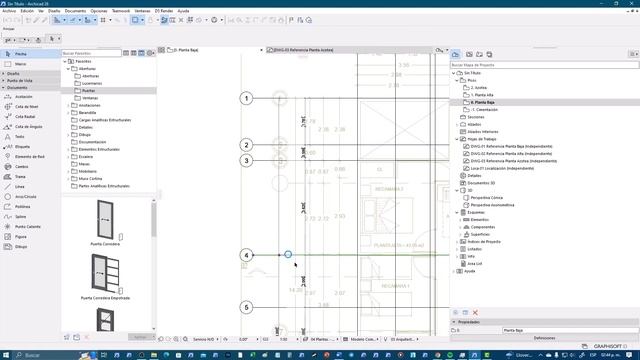
Task: Switch Favorites to large thumbnail view
Action: point(141,53)
